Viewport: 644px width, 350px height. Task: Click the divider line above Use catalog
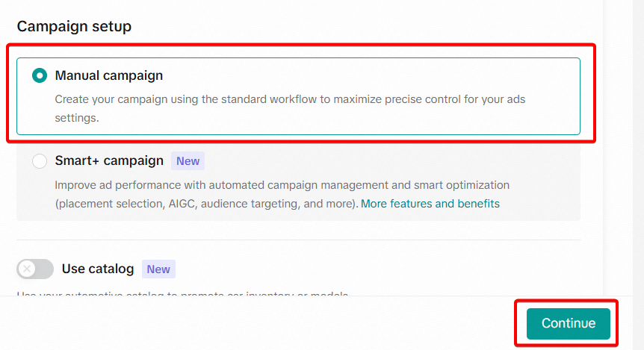coord(298,240)
